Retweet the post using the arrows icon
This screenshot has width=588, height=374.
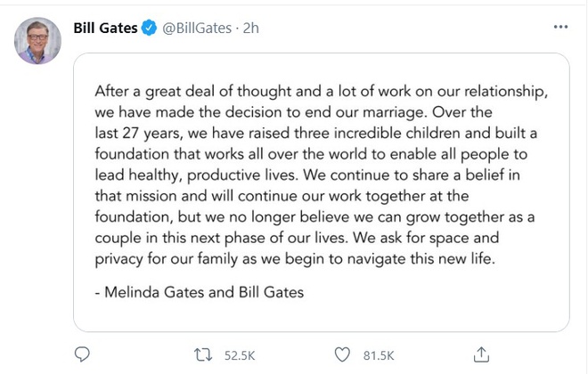coord(203,354)
